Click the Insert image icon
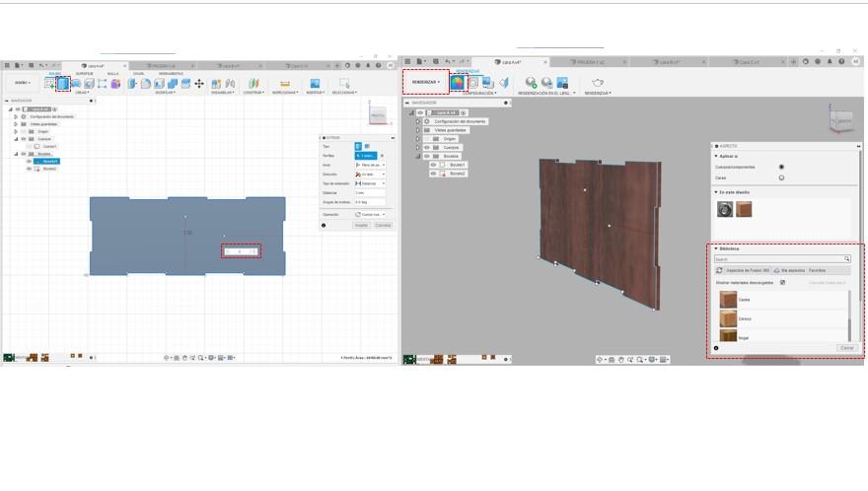The image size is (868, 491). [x=315, y=84]
